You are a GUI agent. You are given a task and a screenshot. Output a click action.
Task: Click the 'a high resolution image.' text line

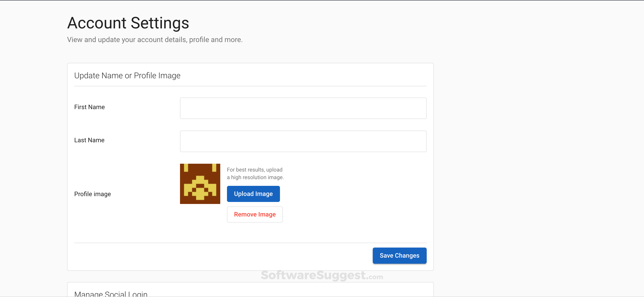pyautogui.click(x=255, y=177)
